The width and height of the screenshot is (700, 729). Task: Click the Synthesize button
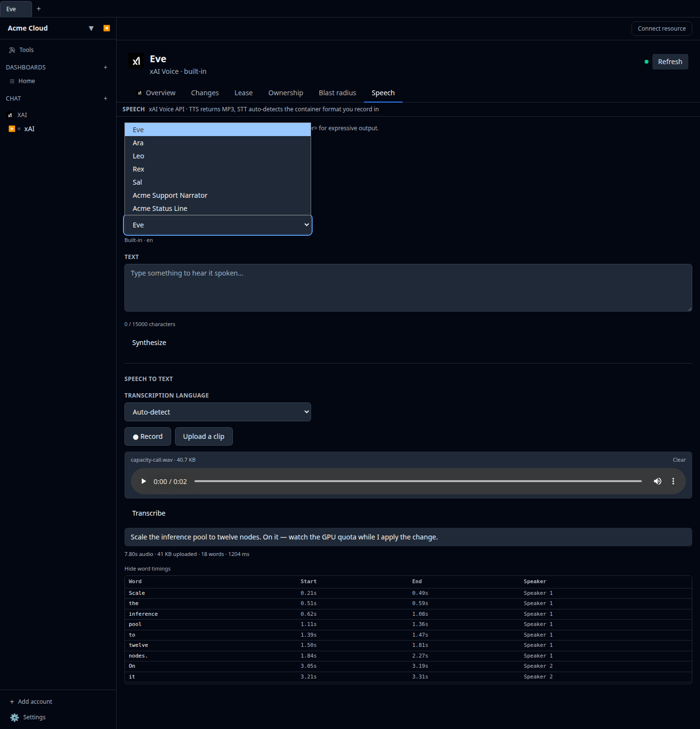149,343
